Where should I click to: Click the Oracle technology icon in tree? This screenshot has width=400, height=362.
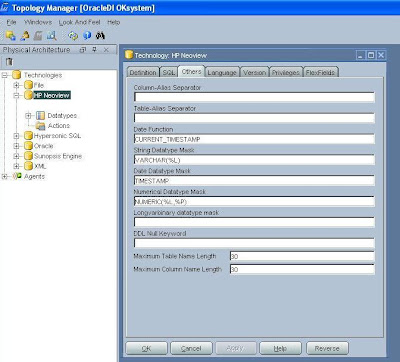[x=29, y=146]
